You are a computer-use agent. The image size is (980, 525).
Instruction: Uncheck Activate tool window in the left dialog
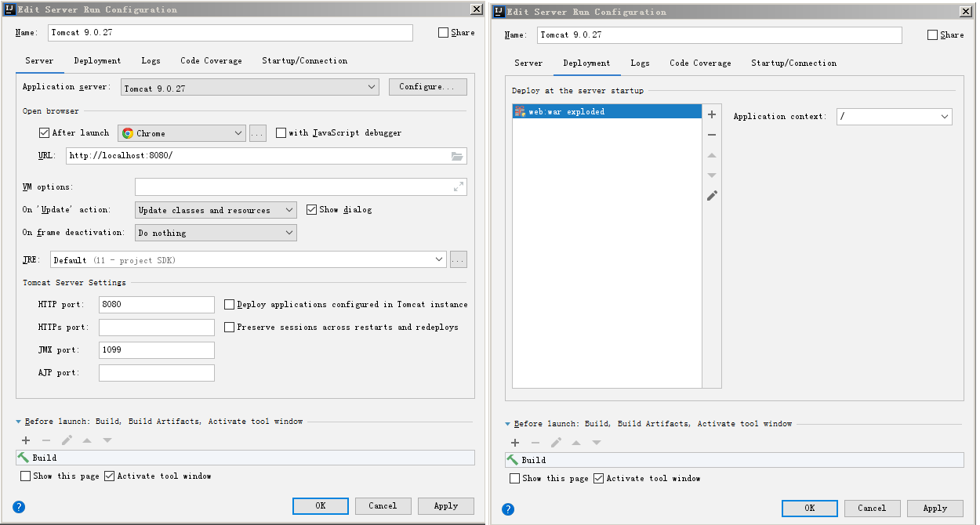[109, 476]
